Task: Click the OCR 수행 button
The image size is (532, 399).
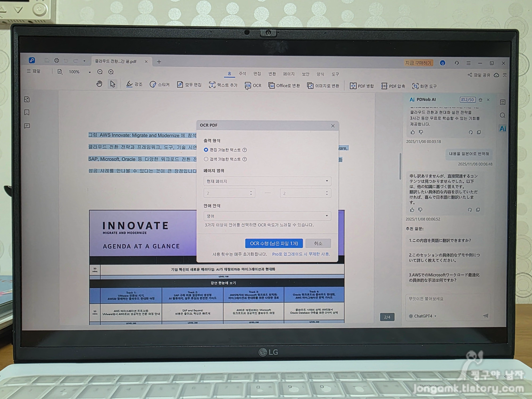Action: tap(274, 243)
